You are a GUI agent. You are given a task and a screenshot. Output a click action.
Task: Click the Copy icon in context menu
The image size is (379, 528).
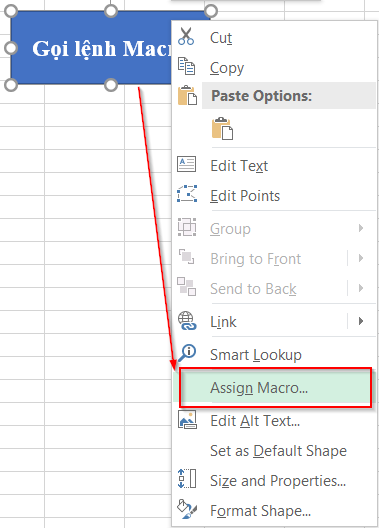[x=186, y=66]
